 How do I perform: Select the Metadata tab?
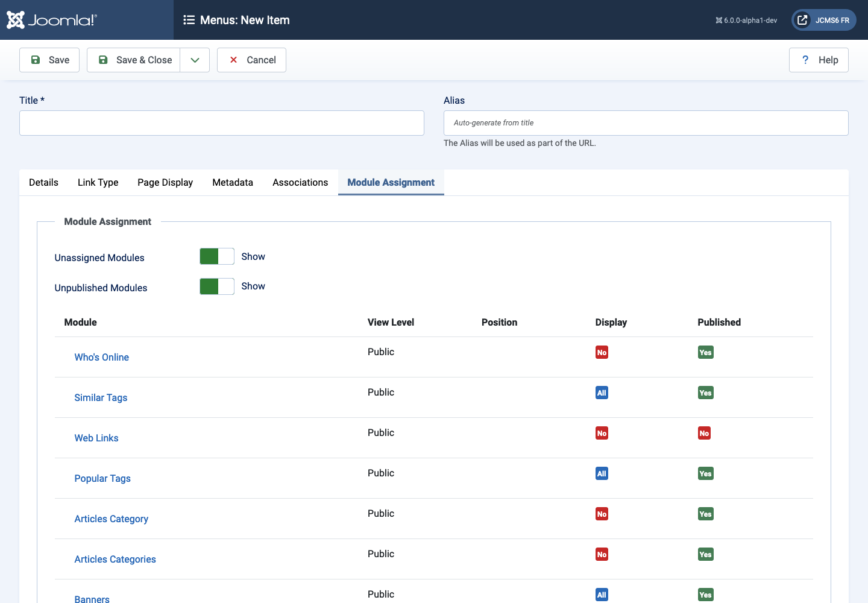coord(233,183)
